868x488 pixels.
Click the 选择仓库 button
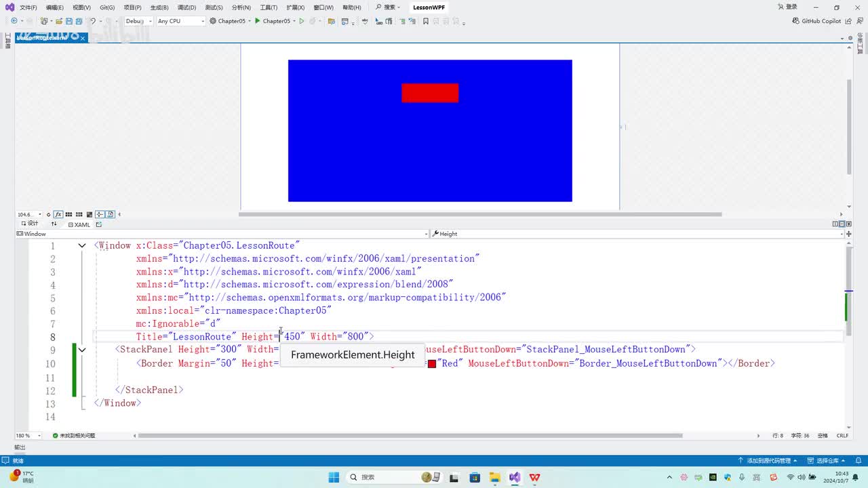pyautogui.click(x=827, y=461)
